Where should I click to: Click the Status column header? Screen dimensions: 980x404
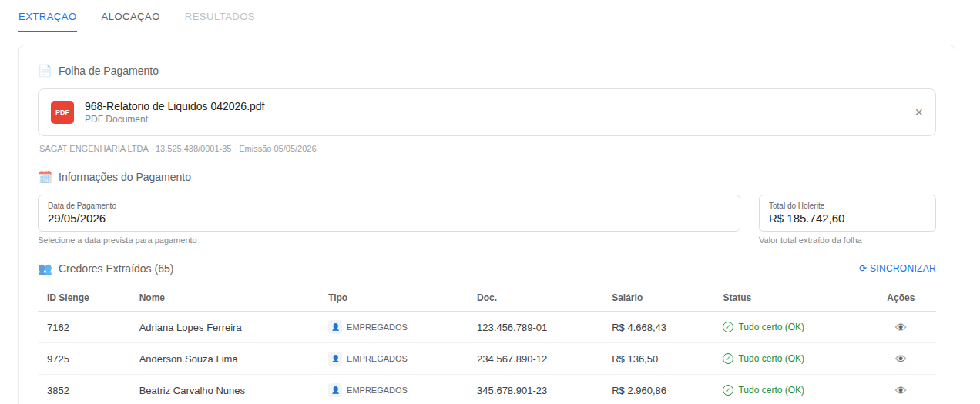(x=737, y=298)
